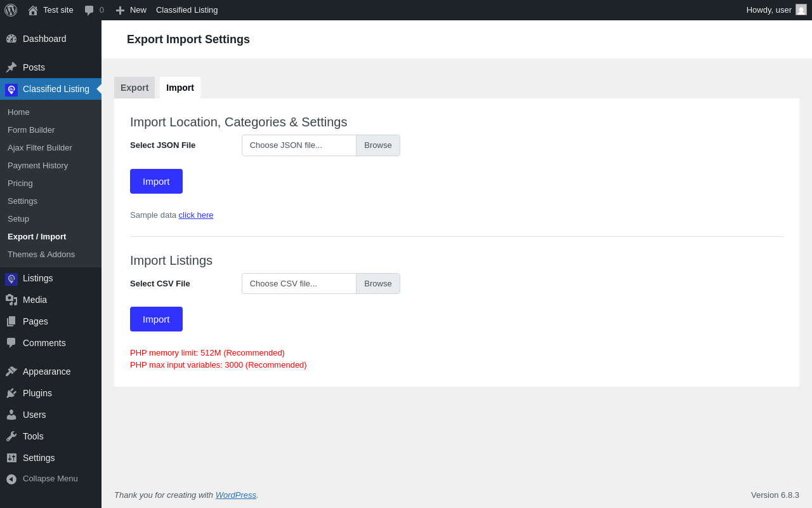Click the Tools wrench icon
This screenshot has height=508, width=812.
(x=11, y=436)
